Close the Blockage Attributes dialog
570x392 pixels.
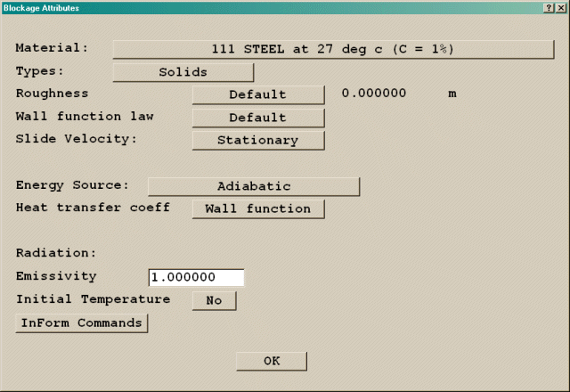tap(560, 8)
